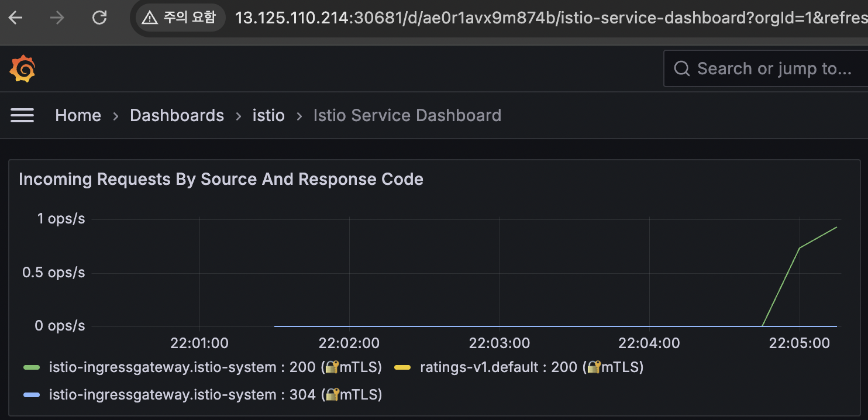Toggle ratings-v1.default 200 mTLS legend series
This screenshot has width=868, height=420.
532,367
